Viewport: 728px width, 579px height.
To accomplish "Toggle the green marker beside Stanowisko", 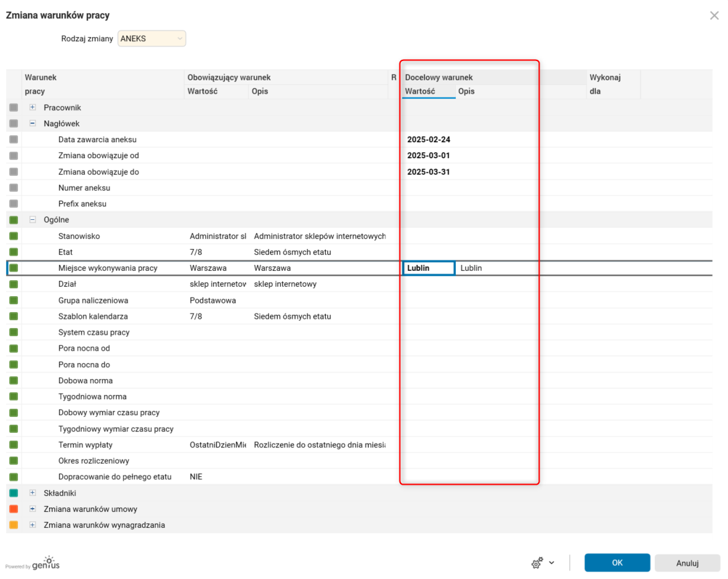I will coord(14,236).
